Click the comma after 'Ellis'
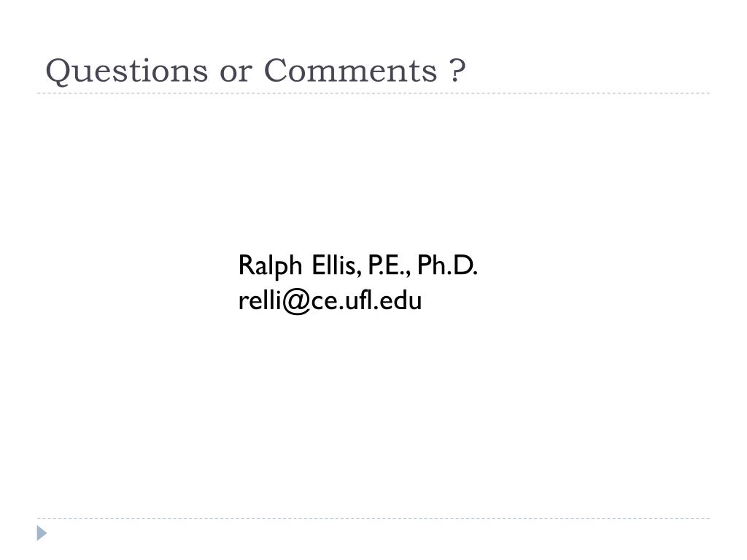747x560 pixels. point(357,274)
